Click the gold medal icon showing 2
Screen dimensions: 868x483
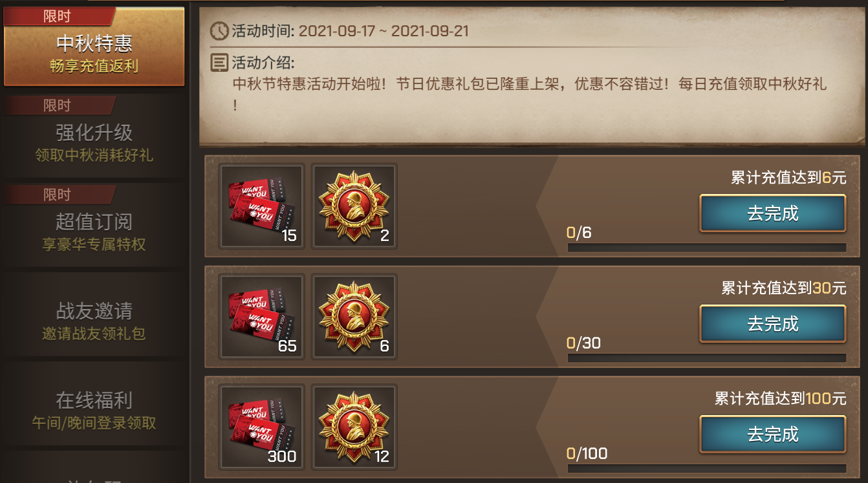354,206
